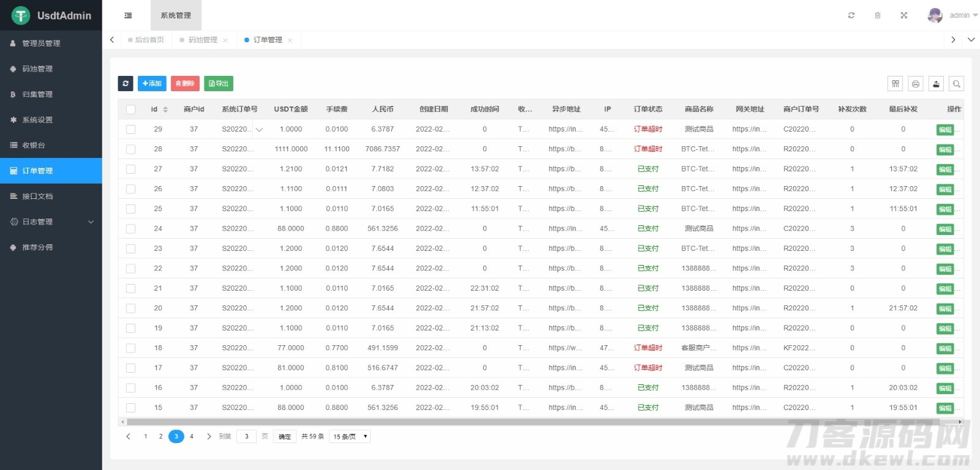Click the blue 添加 button

(x=152, y=83)
